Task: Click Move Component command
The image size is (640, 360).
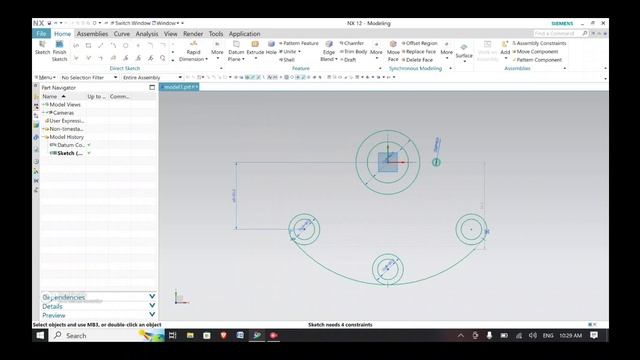Action: point(535,52)
